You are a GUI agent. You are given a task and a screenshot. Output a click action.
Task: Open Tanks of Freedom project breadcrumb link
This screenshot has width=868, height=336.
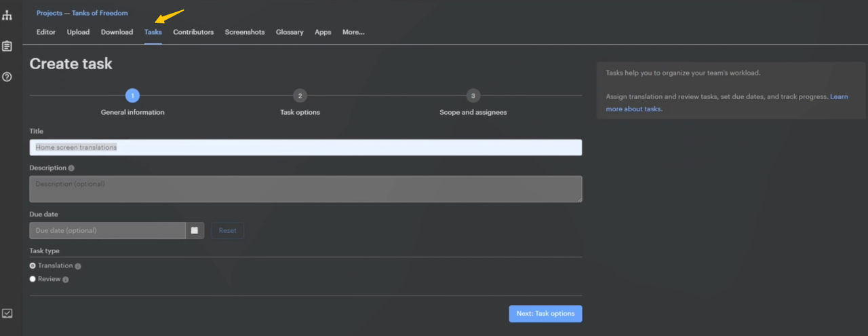tap(100, 13)
